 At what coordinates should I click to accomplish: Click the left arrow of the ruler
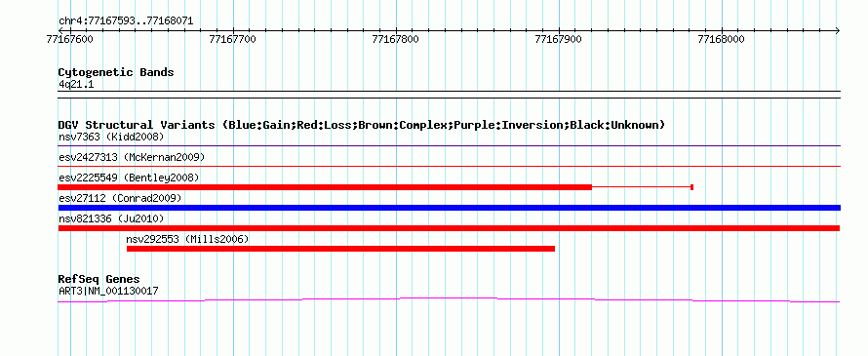click(x=60, y=30)
